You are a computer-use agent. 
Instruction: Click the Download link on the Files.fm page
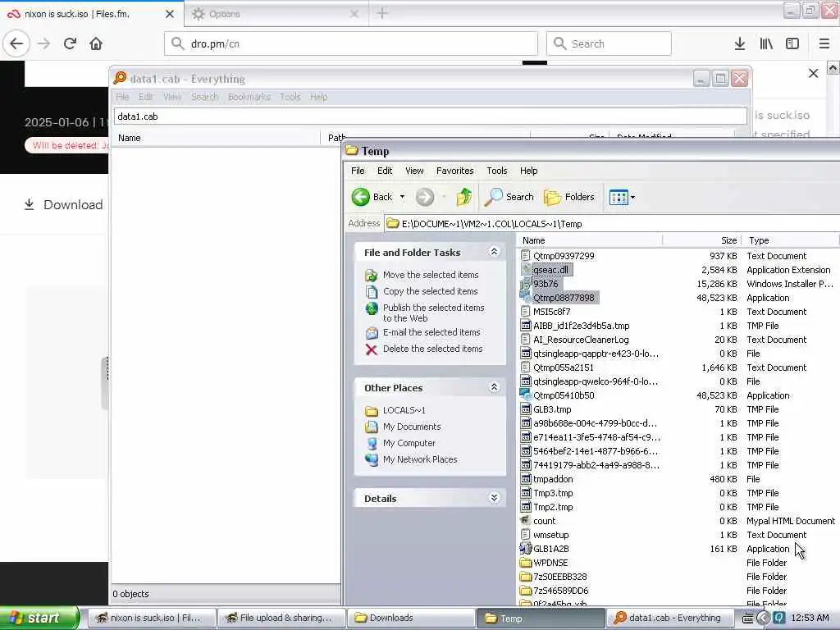coord(63,204)
